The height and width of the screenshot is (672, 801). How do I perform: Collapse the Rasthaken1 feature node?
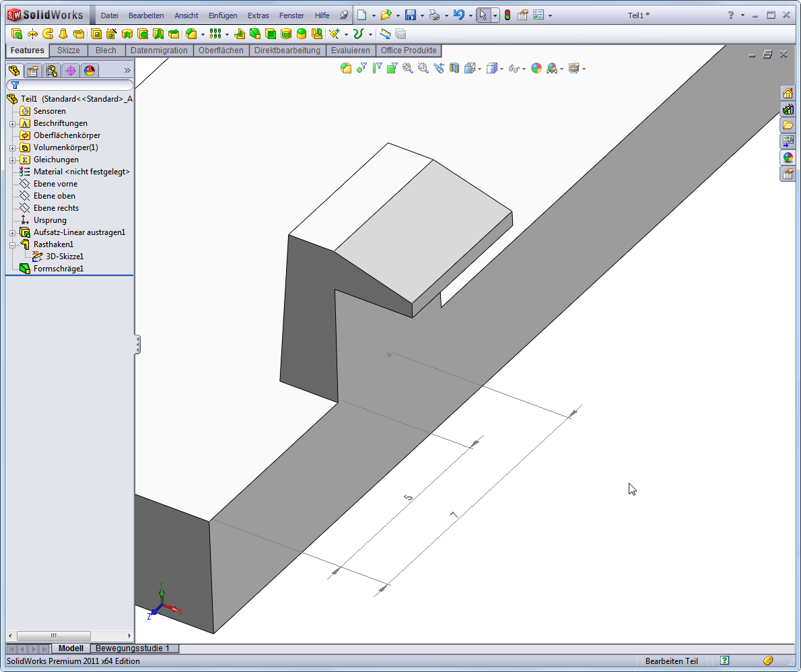coord(12,245)
